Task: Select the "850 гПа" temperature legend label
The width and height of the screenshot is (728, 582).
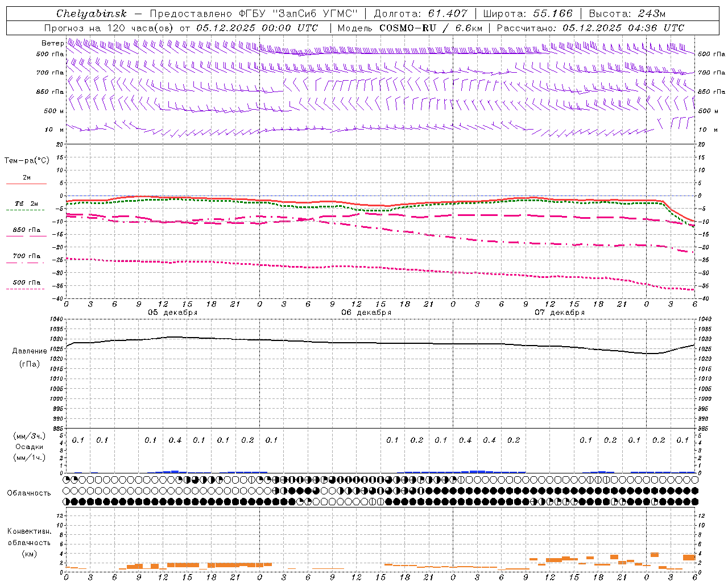Action: (x=26, y=230)
